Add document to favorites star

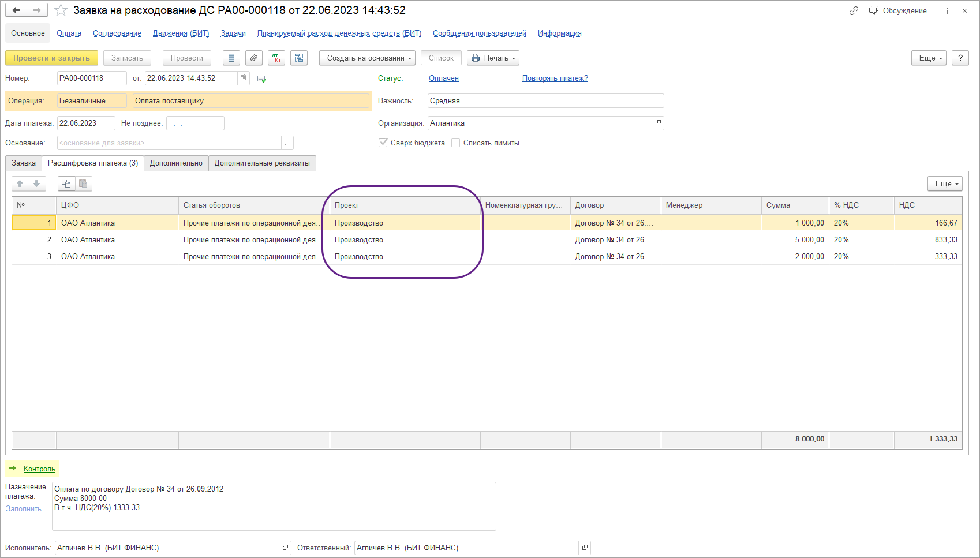click(61, 10)
